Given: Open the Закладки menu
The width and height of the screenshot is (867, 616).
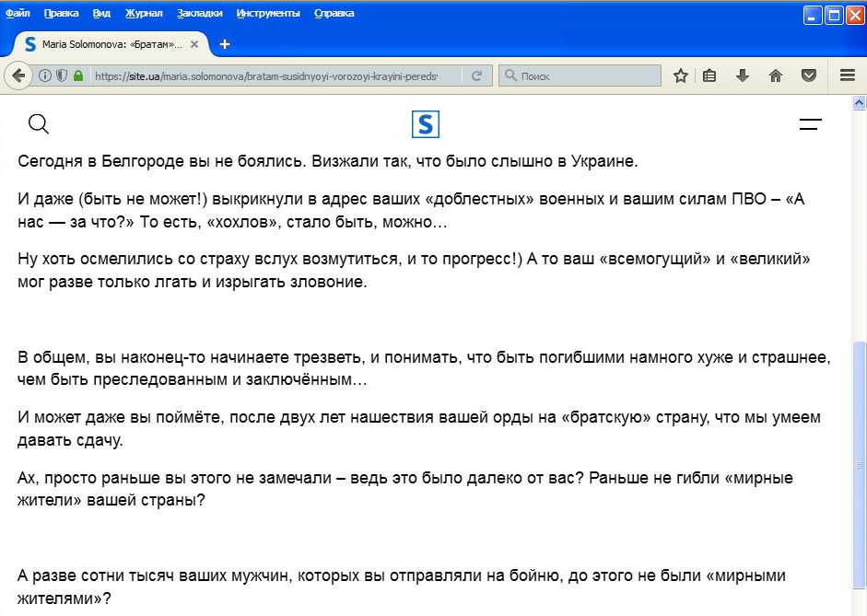Looking at the screenshot, I should pos(200,13).
